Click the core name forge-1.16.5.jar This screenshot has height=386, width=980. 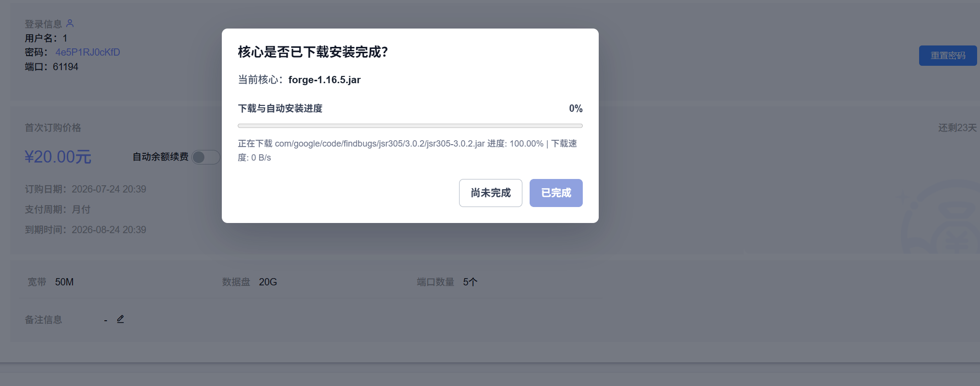point(324,80)
